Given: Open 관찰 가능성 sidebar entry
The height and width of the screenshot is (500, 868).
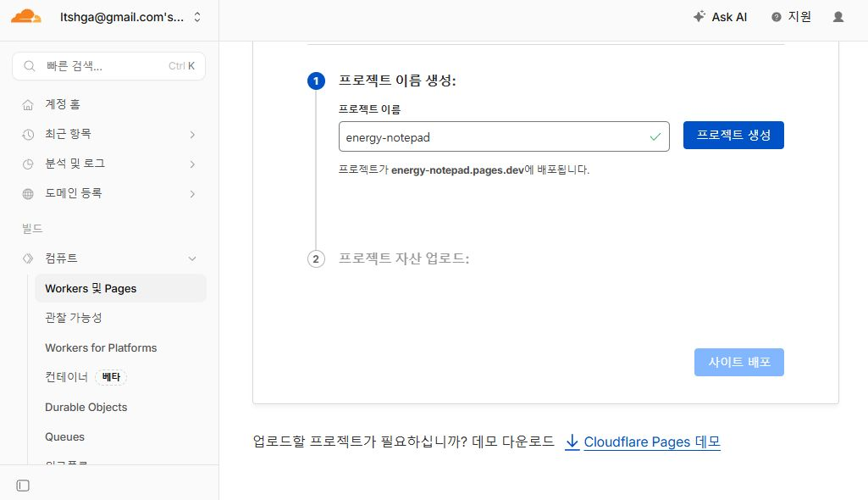Looking at the screenshot, I should 73,318.
